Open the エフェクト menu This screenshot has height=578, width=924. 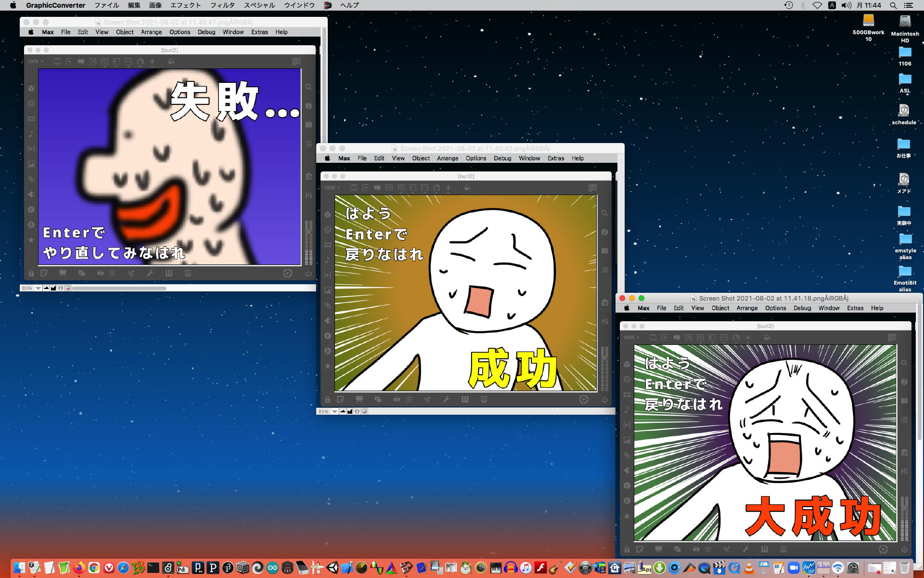coord(185,5)
